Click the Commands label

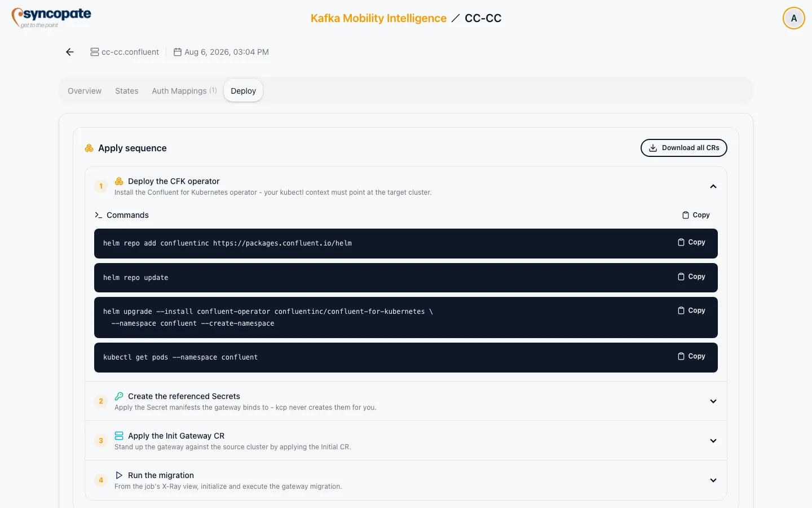point(127,215)
